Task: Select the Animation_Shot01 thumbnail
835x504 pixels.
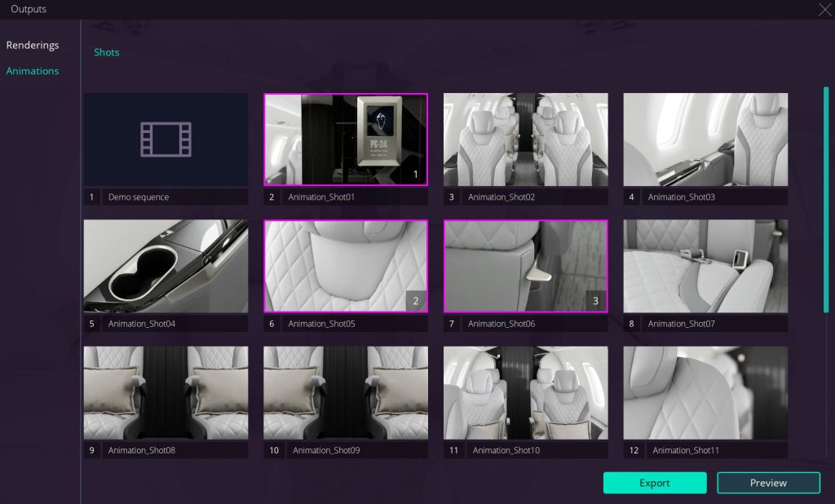Action: point(346,139)
